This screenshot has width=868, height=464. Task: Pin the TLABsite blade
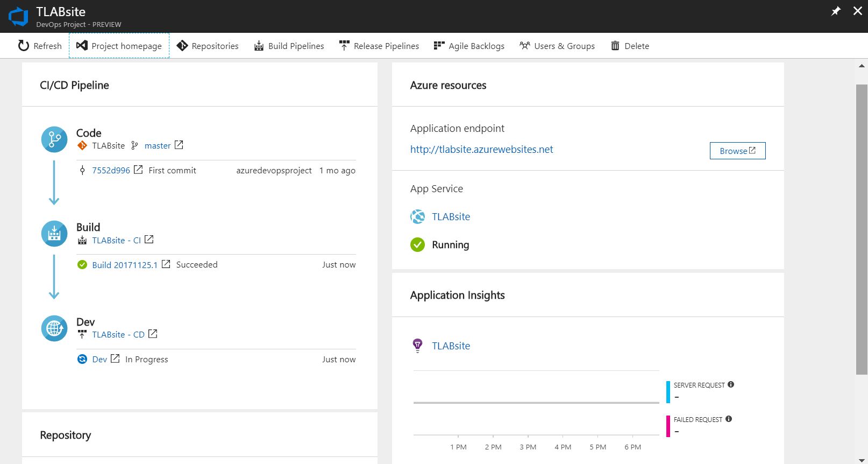pyautogui.click(x=836, y=11)
